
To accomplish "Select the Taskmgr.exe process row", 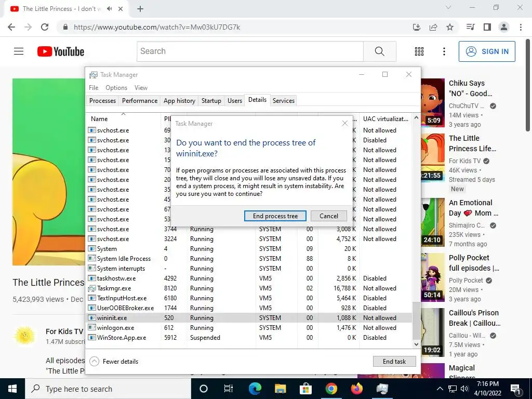I will (249, 288).
